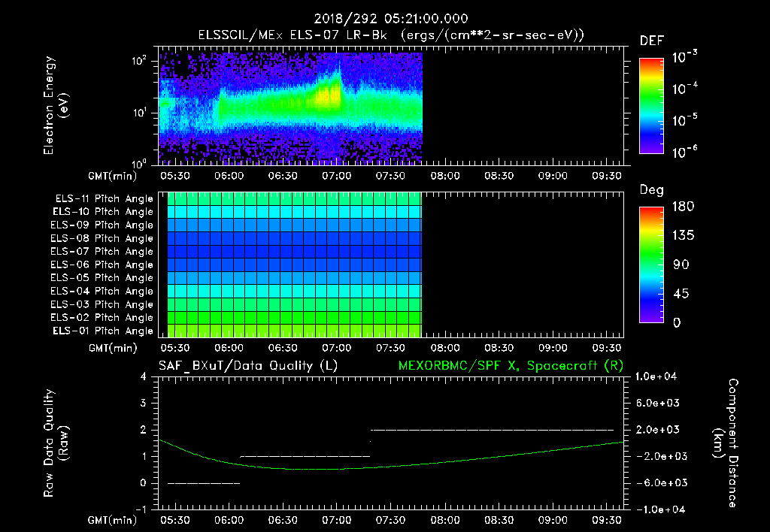The image size is (770, 532).
Task: Click the ELS-10 Pitch Angle row label
Action: pos(103,212)
